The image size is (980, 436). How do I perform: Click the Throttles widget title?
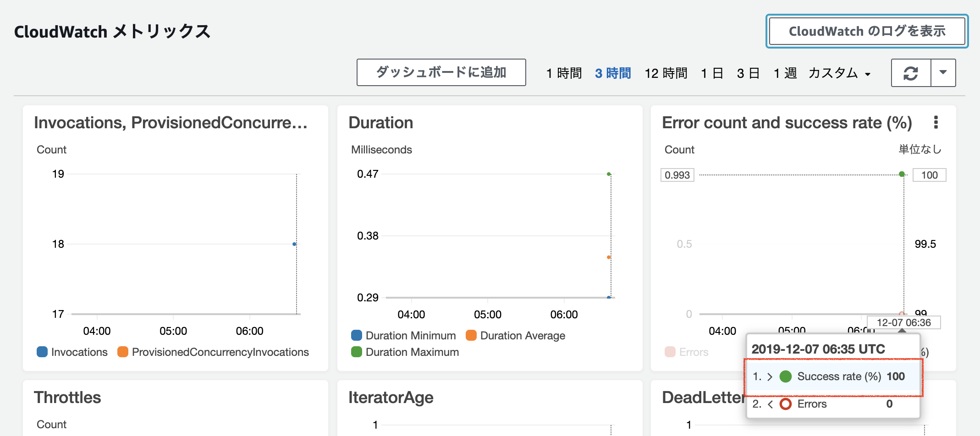pos(67,398)
